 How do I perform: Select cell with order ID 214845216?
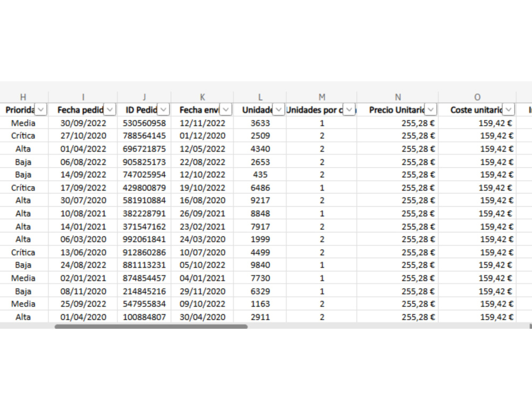(x=144, y=291)
